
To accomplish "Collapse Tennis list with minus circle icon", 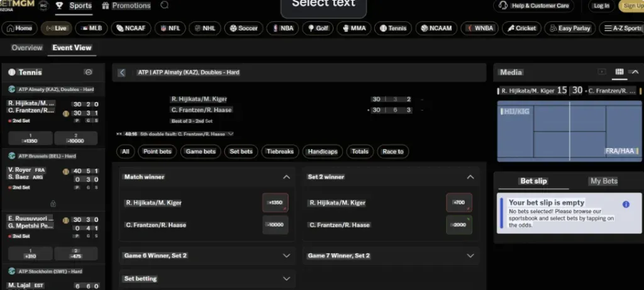I will (88, 72).
